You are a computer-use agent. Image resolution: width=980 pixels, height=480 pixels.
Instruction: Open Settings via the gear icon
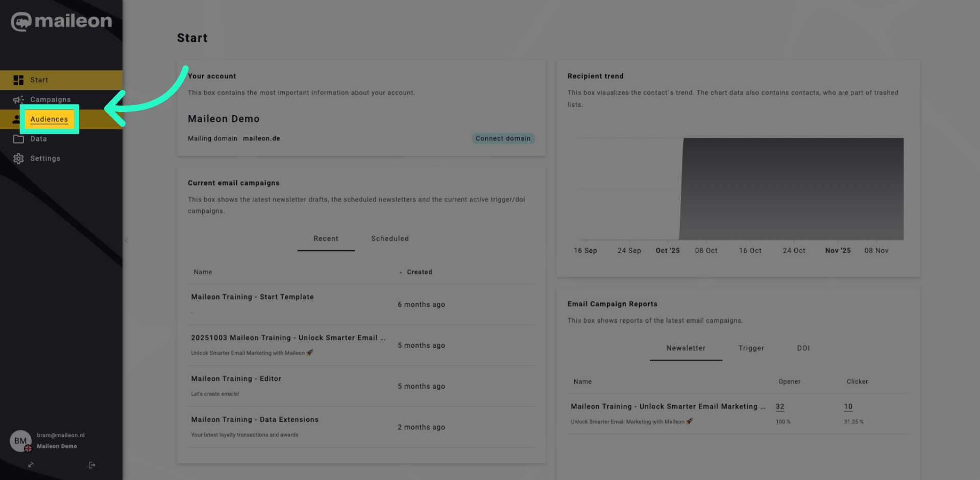(18, 159)
